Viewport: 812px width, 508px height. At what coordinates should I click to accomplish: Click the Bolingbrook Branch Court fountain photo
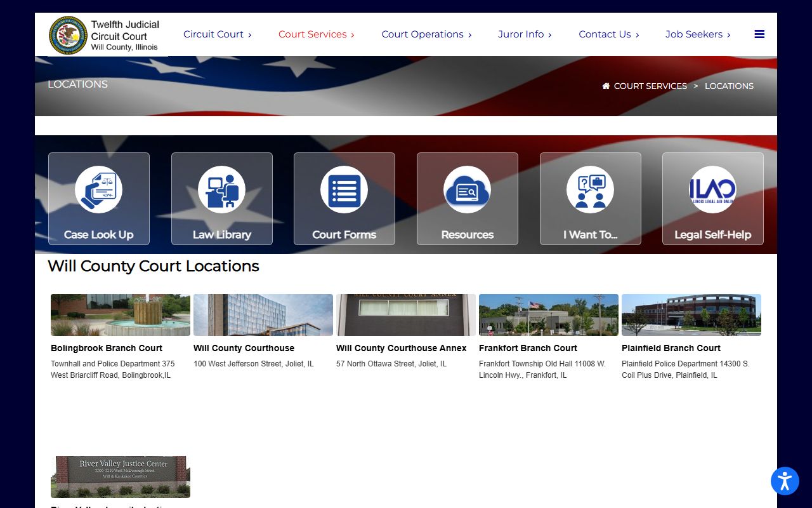click(x=121, y=315)
